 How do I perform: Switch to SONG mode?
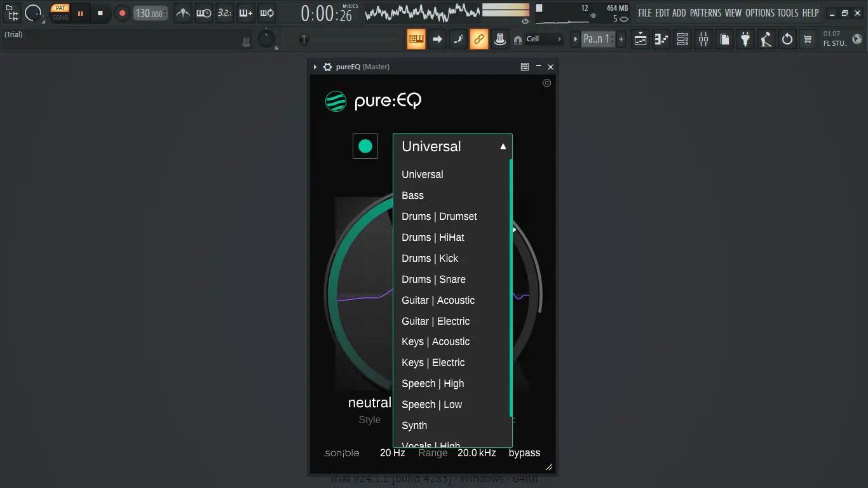(60, 17)
